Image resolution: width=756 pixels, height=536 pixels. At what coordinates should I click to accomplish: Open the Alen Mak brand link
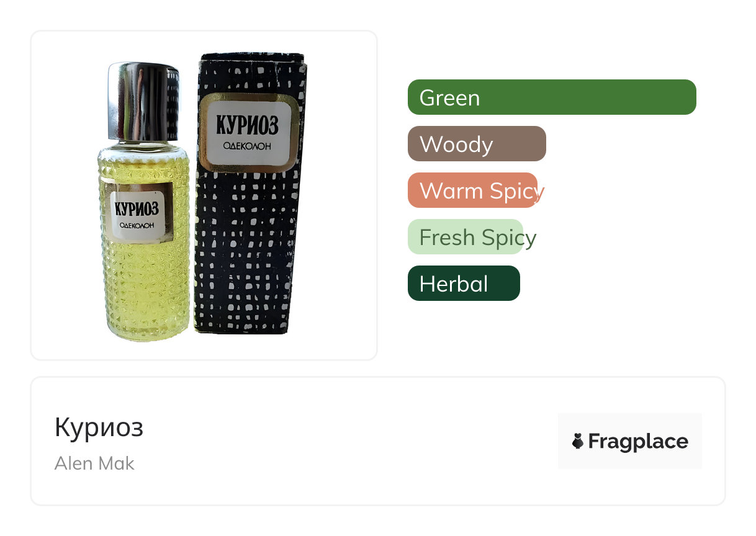pyautogui.click(x=94, y=463)
